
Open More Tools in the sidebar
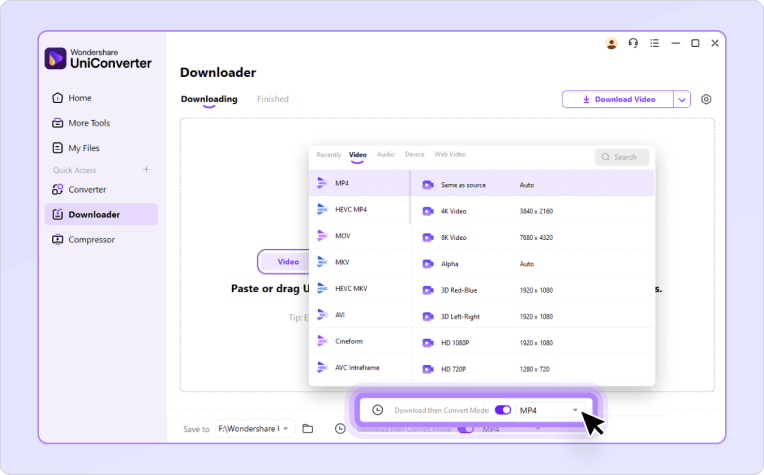pos(89,123)
